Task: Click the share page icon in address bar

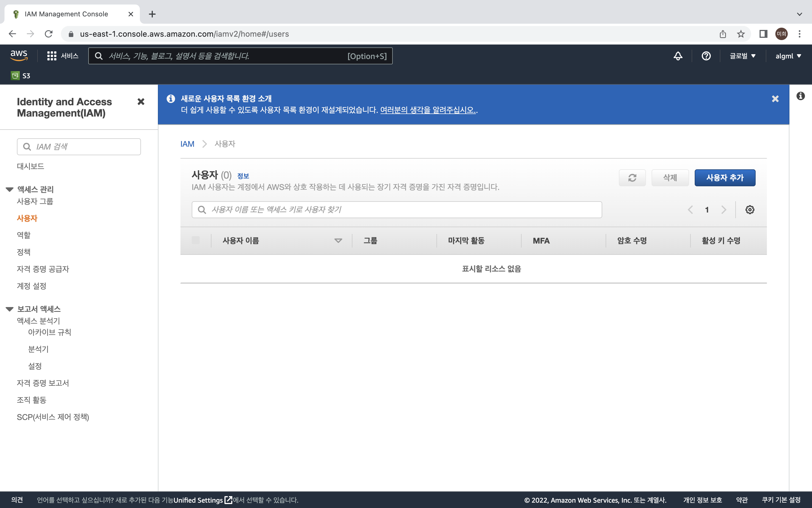Action: (x=723, y=34)
